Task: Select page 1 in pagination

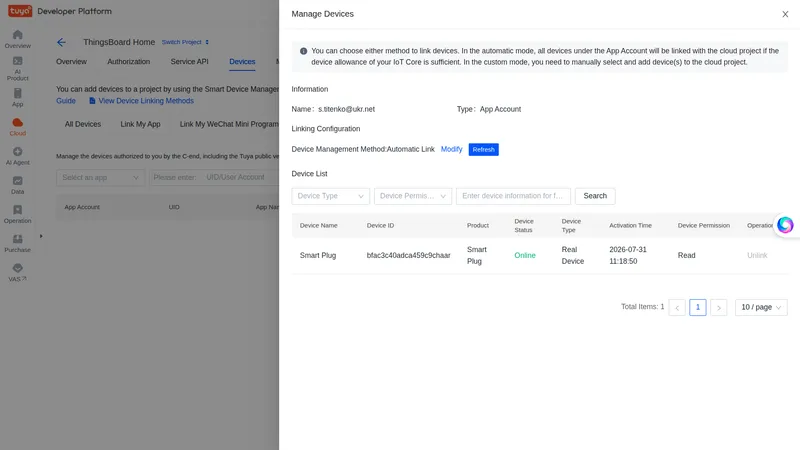Action: pos(697,307)
